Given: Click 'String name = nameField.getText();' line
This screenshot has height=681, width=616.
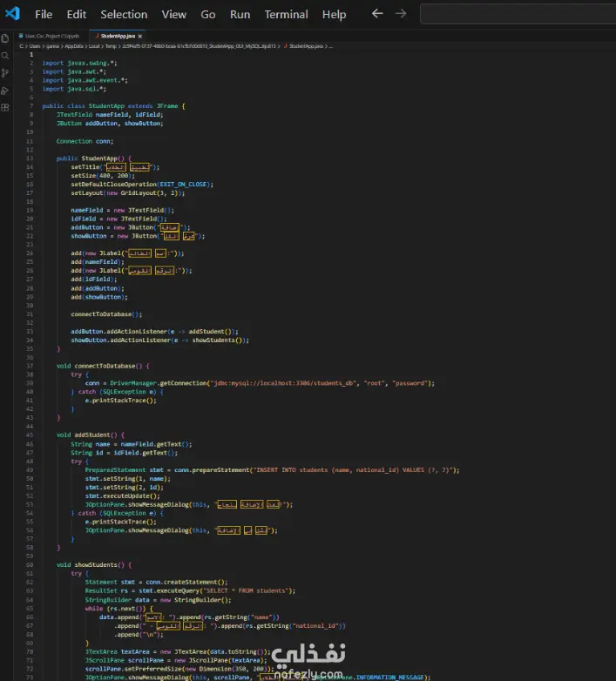Looking at the screenshot, I should [x=132, y=444].
